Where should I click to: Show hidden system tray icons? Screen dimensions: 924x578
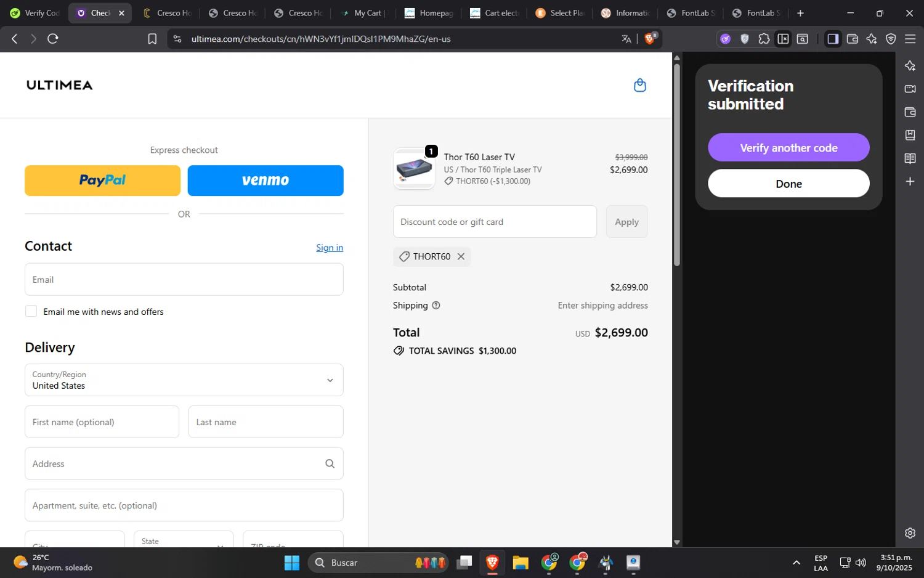[796, 563]
